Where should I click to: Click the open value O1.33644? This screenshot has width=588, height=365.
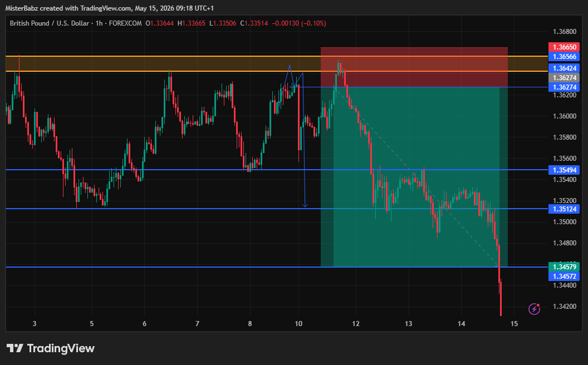[160, 23]
